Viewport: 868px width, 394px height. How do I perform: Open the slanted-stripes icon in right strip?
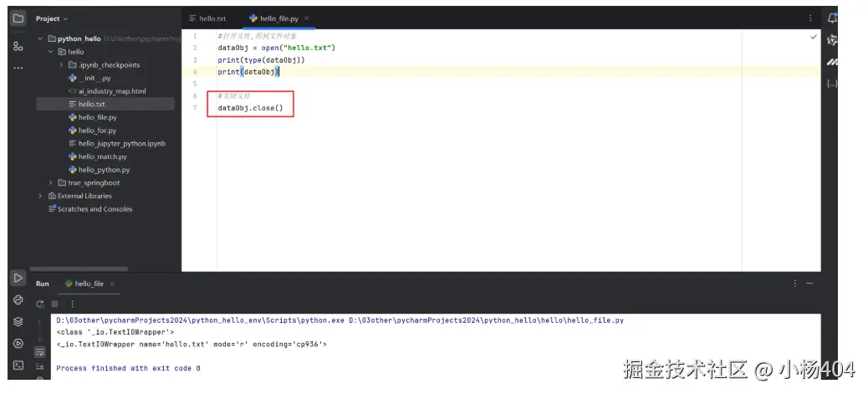(832, 62)
